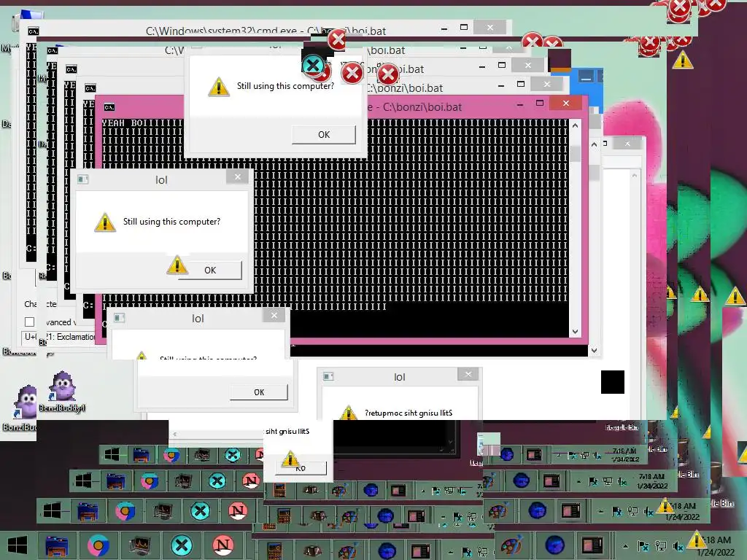Viewport: 747px width, 560px height.
Task: Open network icon in the bottom system tray
Action: coord(661,546)
